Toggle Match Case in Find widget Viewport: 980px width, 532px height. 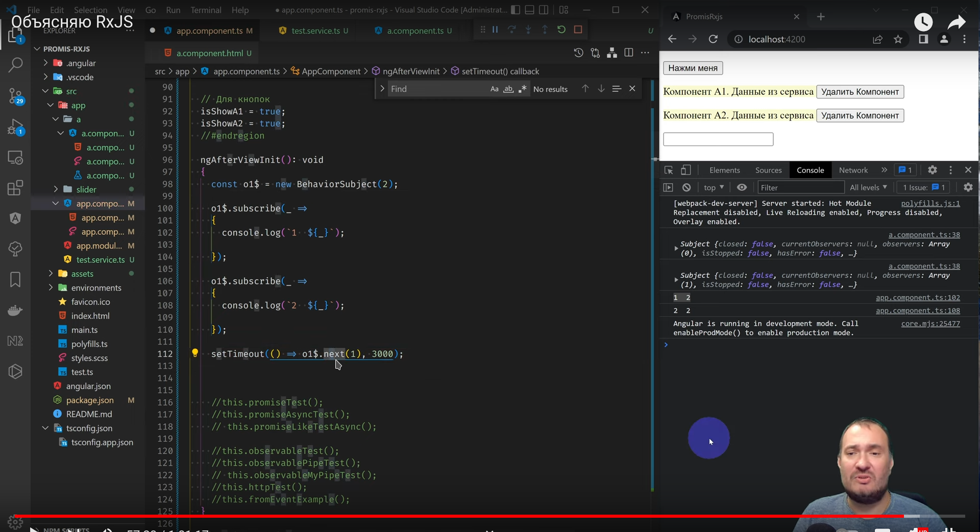[x=494, y=89]
